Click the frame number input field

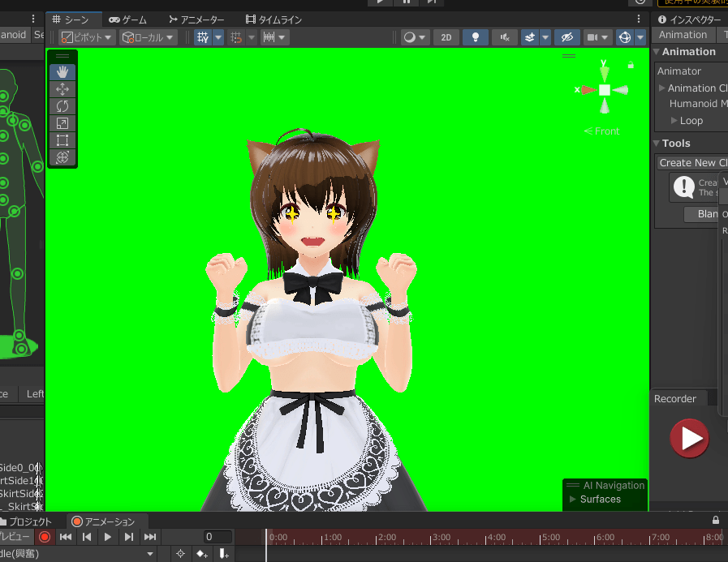(218, 537)
